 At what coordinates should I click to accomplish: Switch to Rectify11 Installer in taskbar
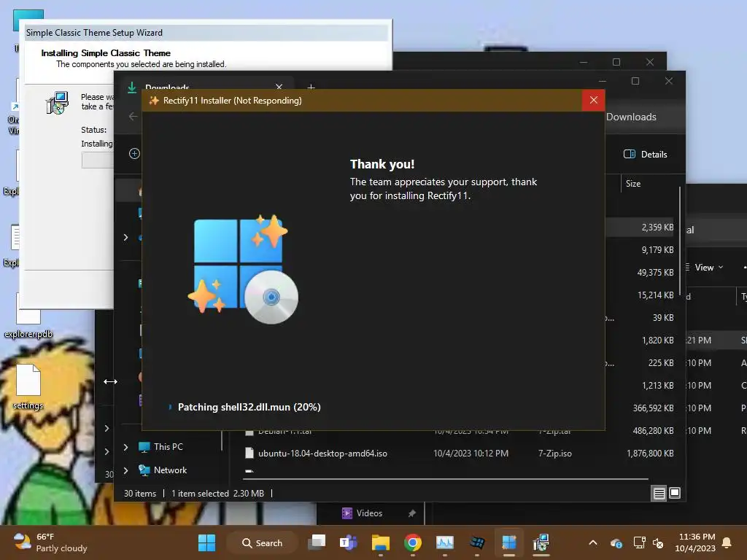click(x=508, y=542)
